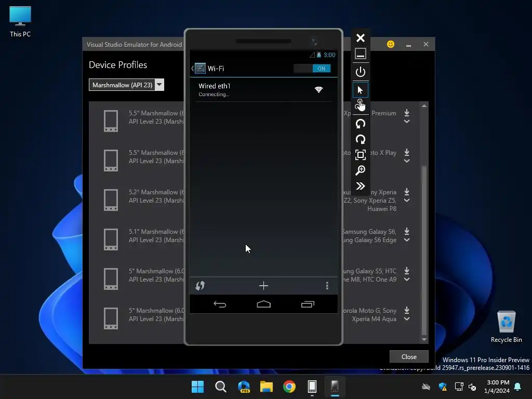Open the This PC desktop icon
This screenshot has height=399, width=532.
pos(20,21)
